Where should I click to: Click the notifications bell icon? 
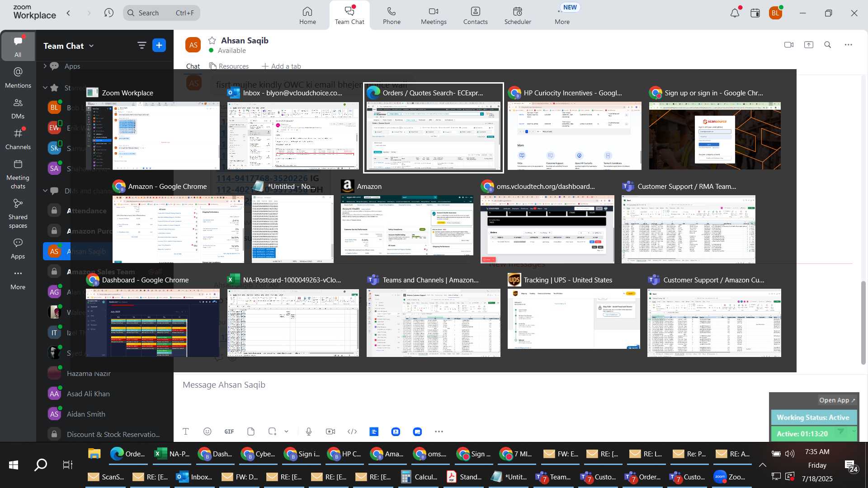click(735, 13)
